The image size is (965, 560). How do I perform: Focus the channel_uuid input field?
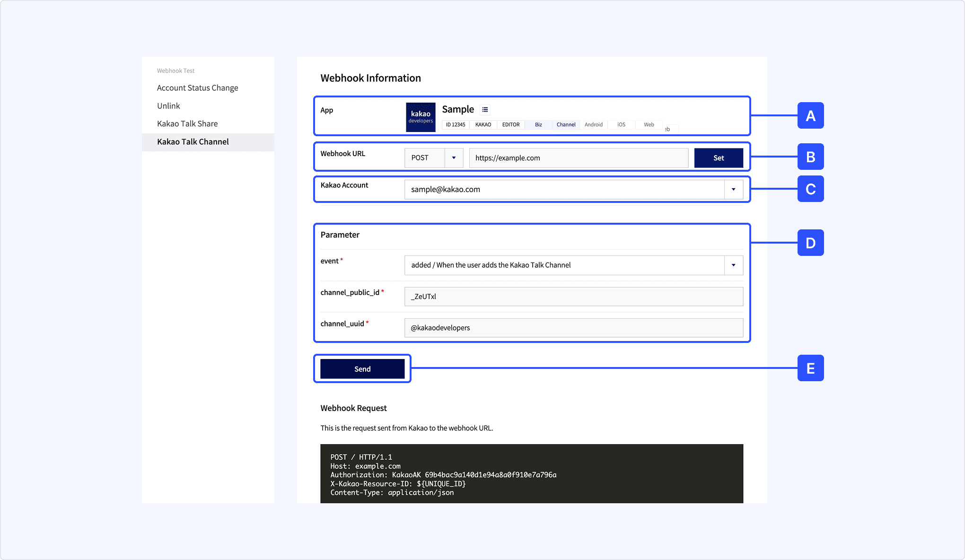click(573, 328)
